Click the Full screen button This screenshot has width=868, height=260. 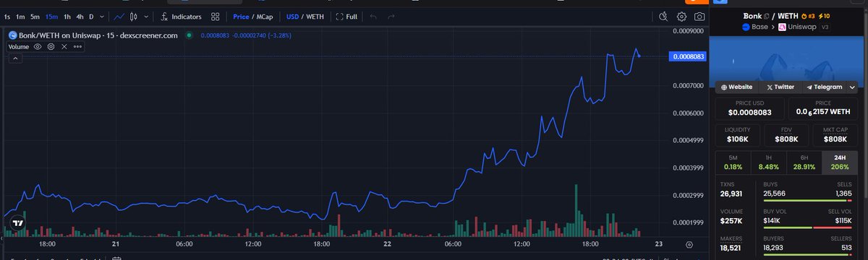pos(346,16)
